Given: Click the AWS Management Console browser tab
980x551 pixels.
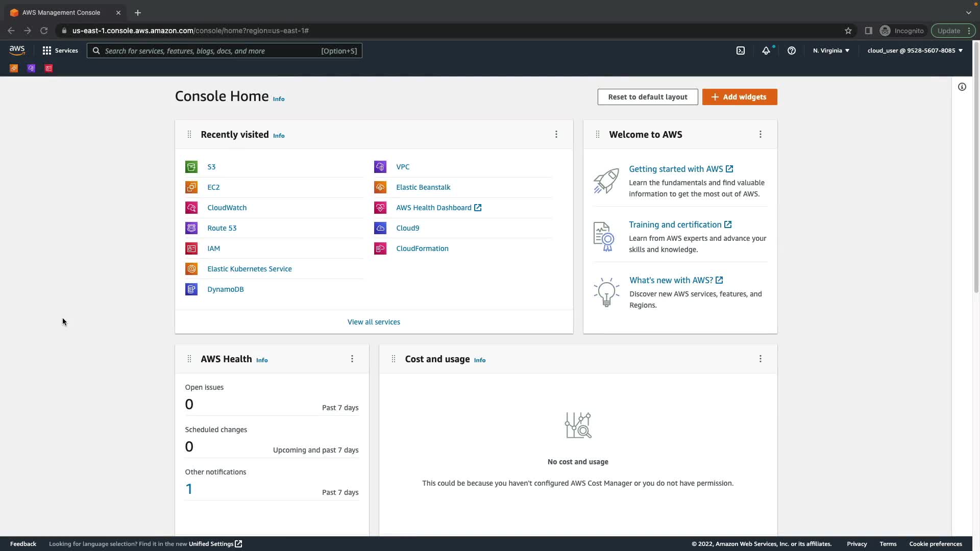Looking at the screenshot, I should coord(61,13).
